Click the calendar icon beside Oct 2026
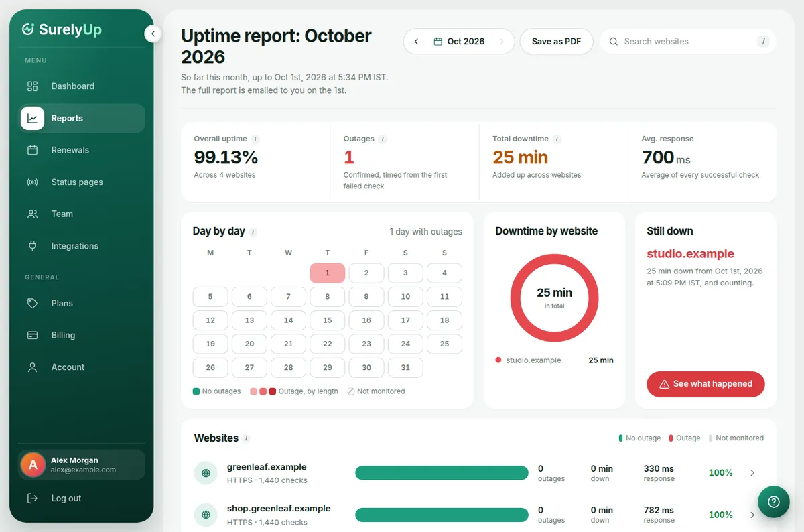804x532 pixels. coord(438,42)
